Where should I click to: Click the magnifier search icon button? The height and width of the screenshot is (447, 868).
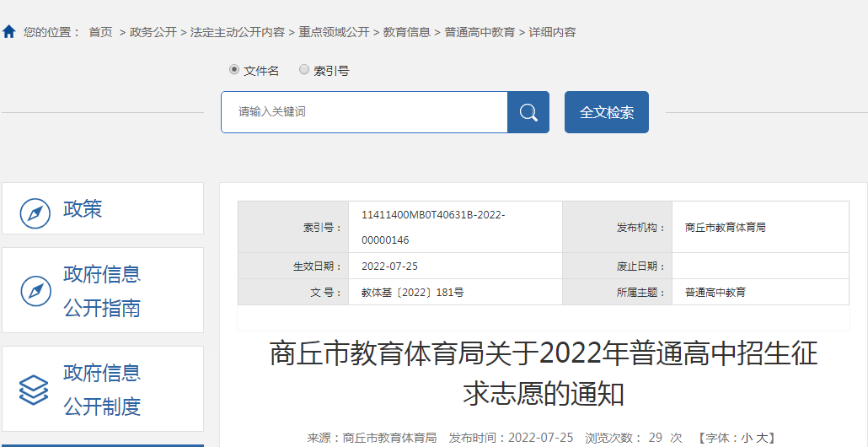[x=528, y=112]
